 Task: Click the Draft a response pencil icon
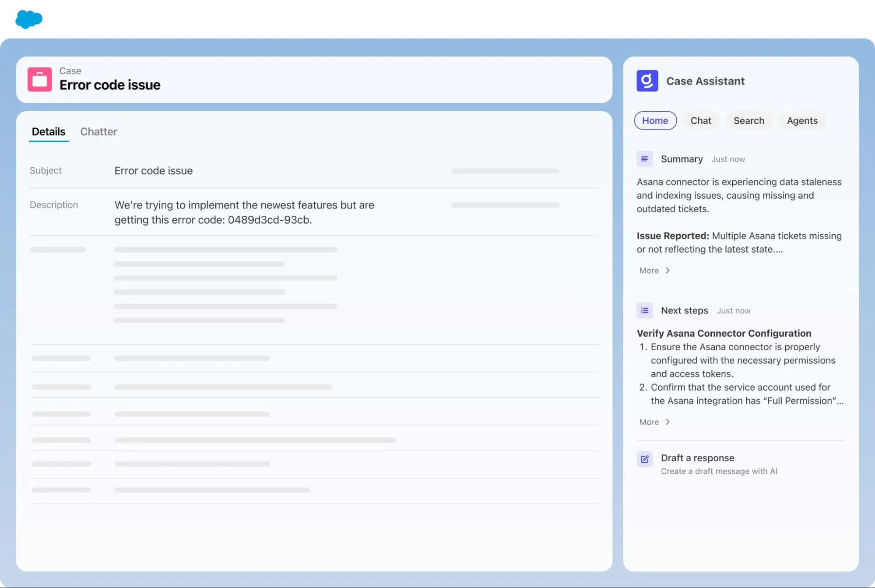pyautogui.click(x=644, y=459)
